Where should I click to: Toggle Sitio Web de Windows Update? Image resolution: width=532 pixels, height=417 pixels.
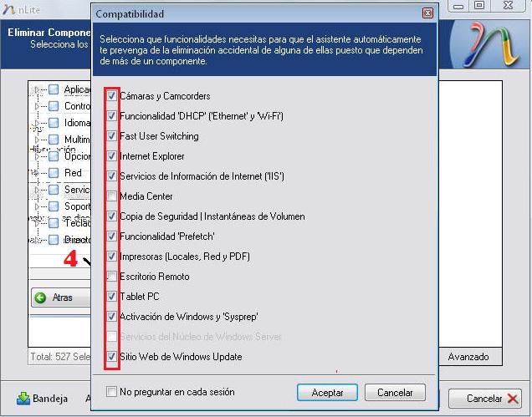[112, 357]
